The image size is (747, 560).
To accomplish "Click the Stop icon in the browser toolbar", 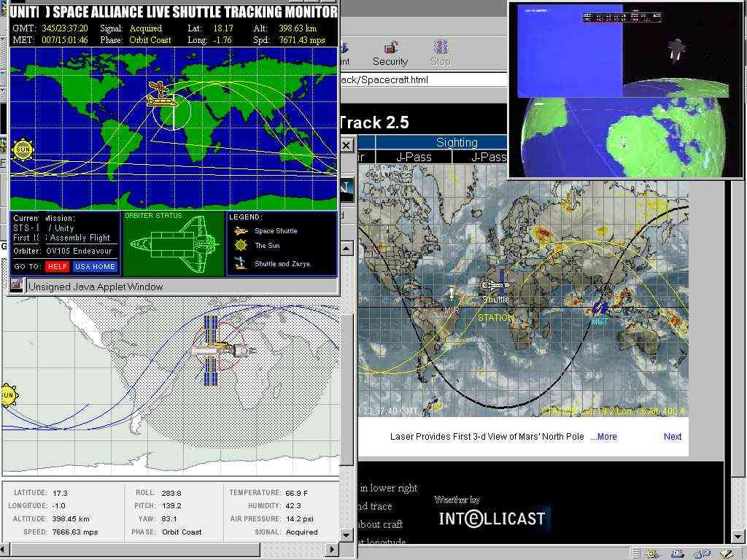I will click(440, 47).
